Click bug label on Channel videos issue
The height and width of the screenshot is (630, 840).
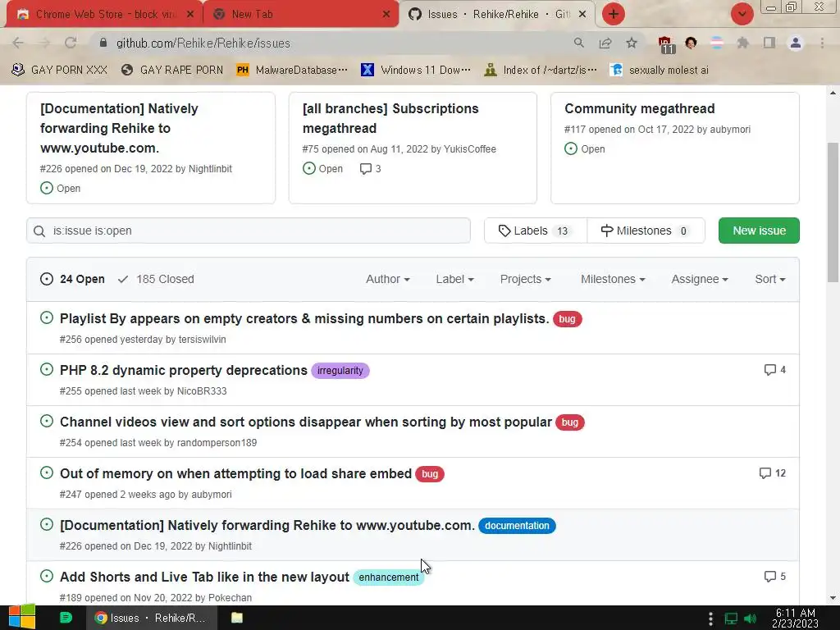tap(570, 422)
